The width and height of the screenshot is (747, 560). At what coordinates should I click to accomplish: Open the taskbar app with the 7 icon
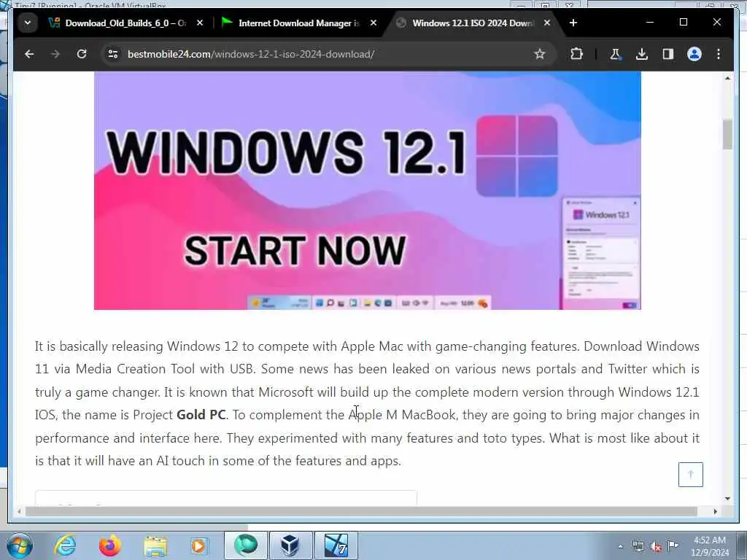(x=336, y=545)
